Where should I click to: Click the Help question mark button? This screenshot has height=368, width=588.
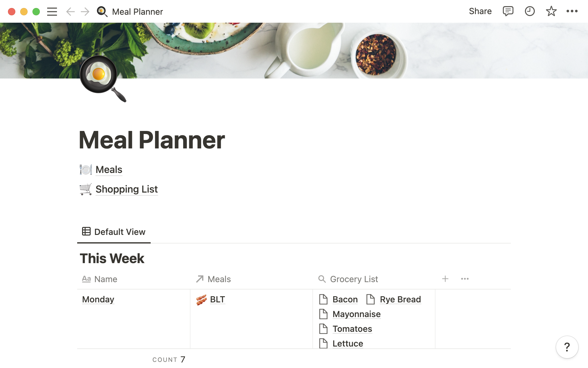click(567, 347)
